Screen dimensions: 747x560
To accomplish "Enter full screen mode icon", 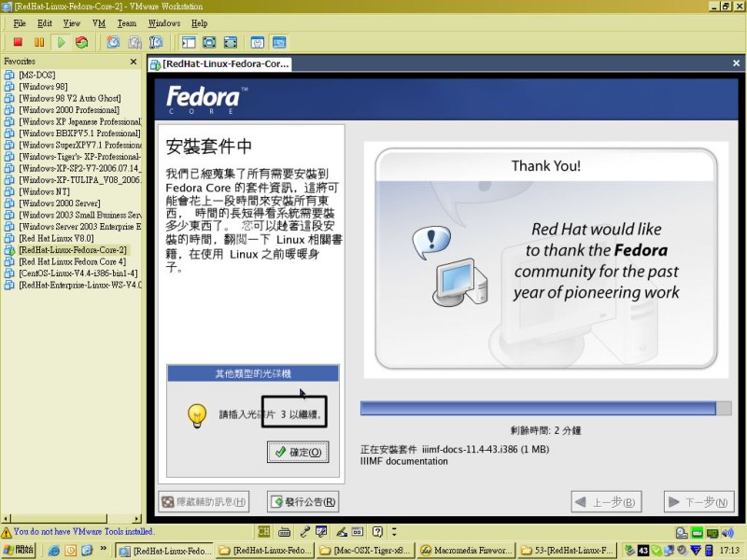I will point(230,42).
